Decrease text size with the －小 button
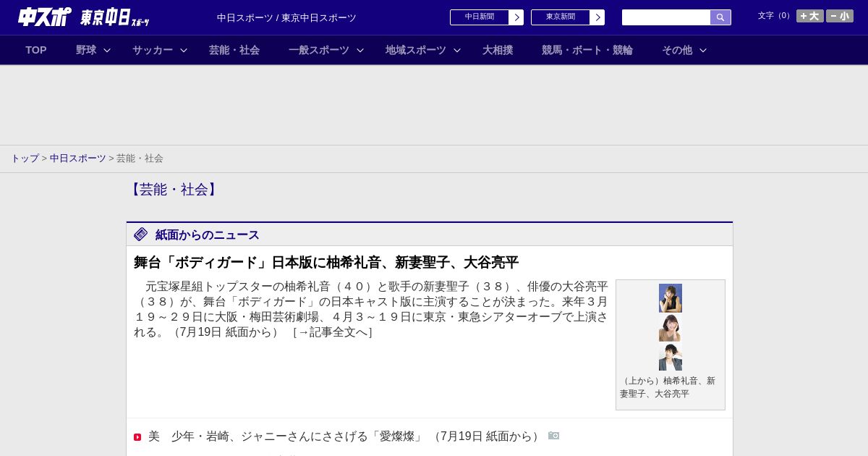Image resolution: width=868 pixels, height=456 pixels. coord(840,16)
